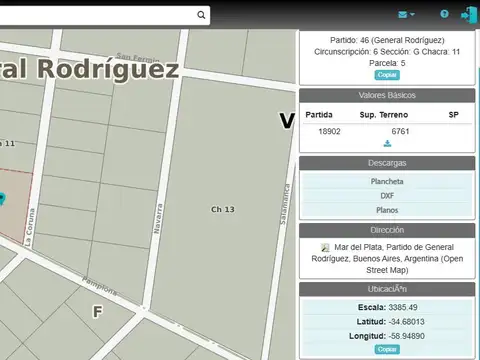Copy coordinates with the bottom Copiar button
The width and height of the screenshot is (480, 360).
click(387, 349)
